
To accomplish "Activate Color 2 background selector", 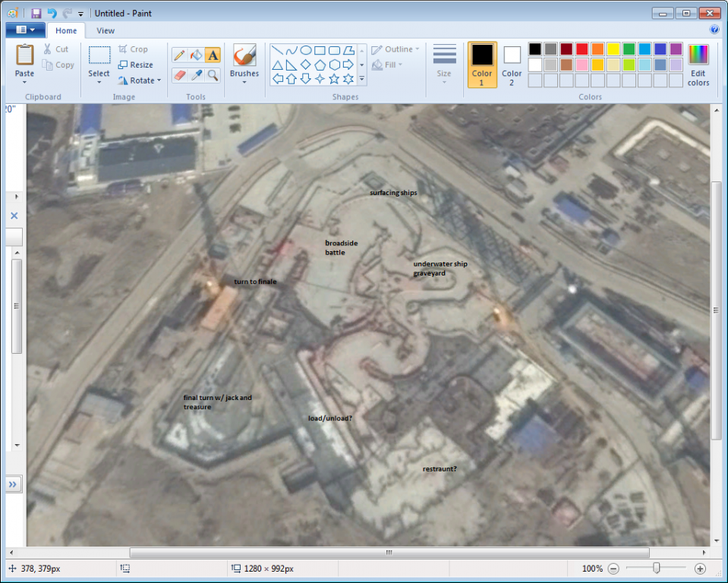I will click(512, 64).
